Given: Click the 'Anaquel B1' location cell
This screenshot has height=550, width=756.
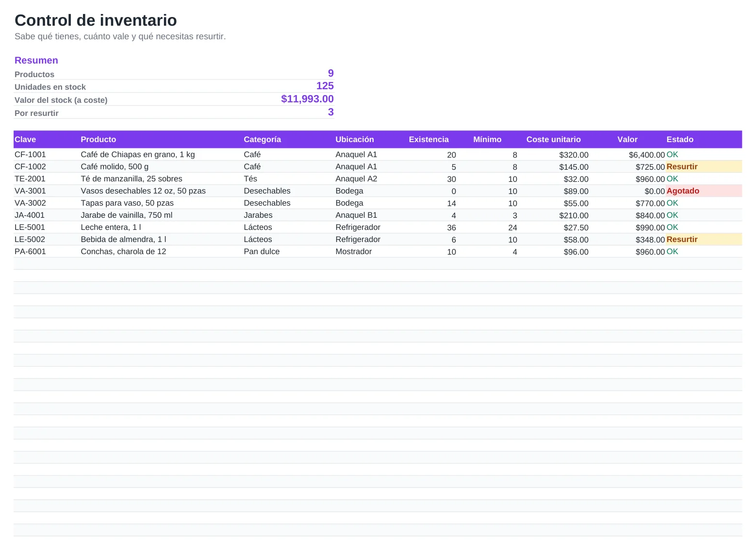Looking at the screenshot, I should [356, 215].
